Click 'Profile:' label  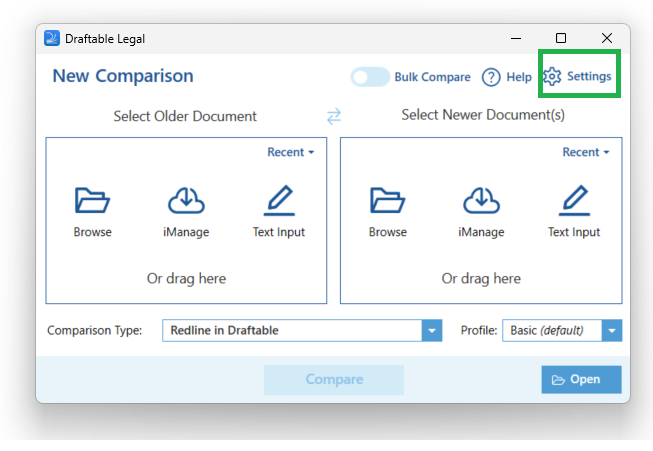click(x=479, y=330)
